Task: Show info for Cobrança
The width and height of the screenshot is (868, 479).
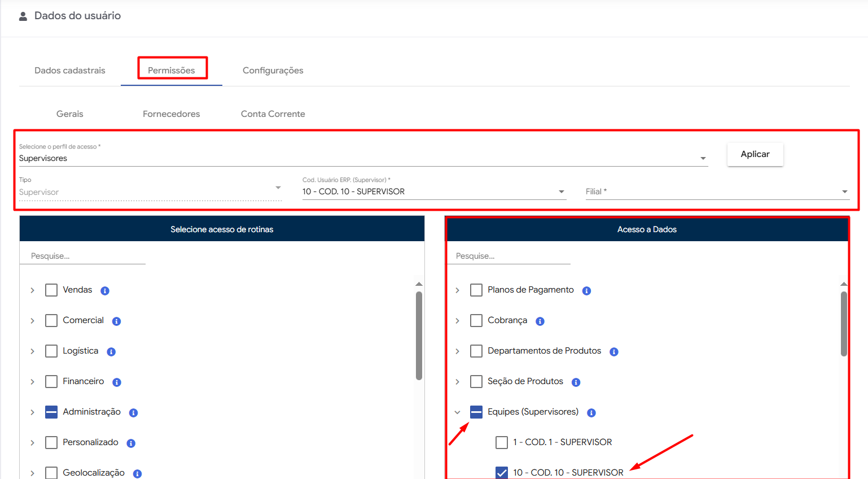Action: click(x=540, y=321)
